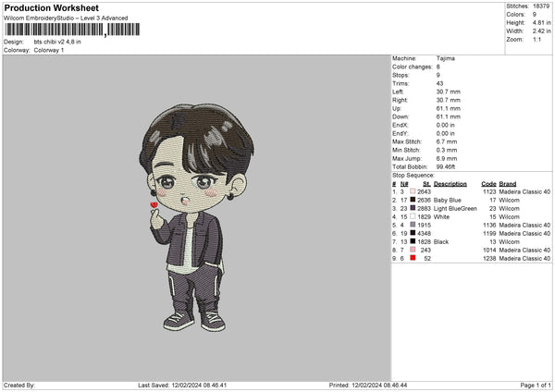Image resolution: width=555 pixels, height=392 pixels.
Task: Click the Stitches value 18379
Action: tap(541, 6)
